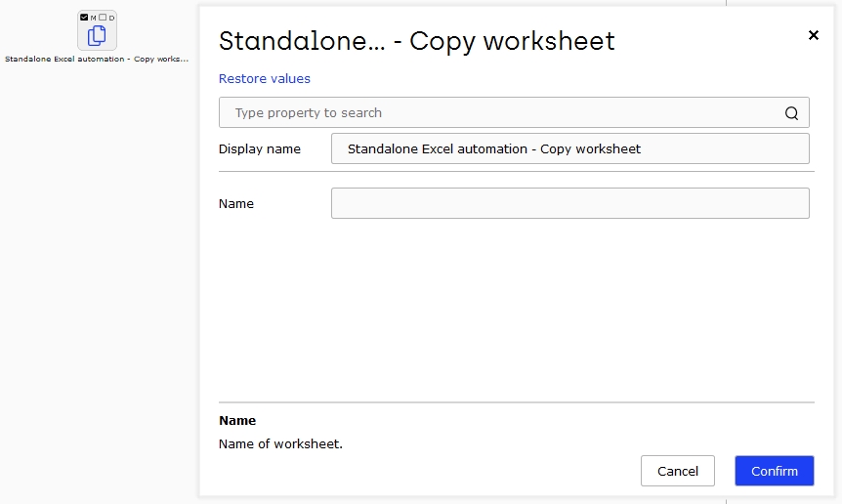Uncheck the M checkbox on the step
Image resolution: width=842 pixels, height=504 pixels.
pyautogui.click(x=84, y=18)
